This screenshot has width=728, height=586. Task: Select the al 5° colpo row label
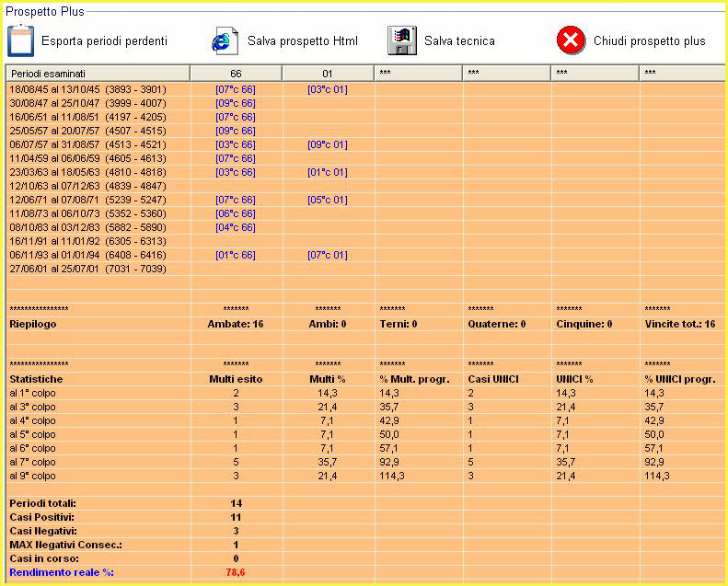[32, 434]
